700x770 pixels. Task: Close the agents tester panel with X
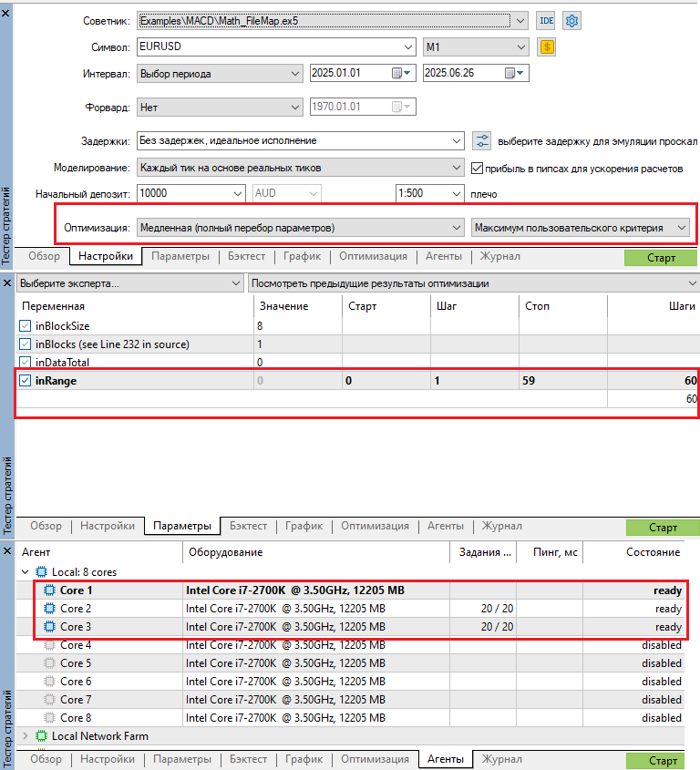(x=7, y=551)
